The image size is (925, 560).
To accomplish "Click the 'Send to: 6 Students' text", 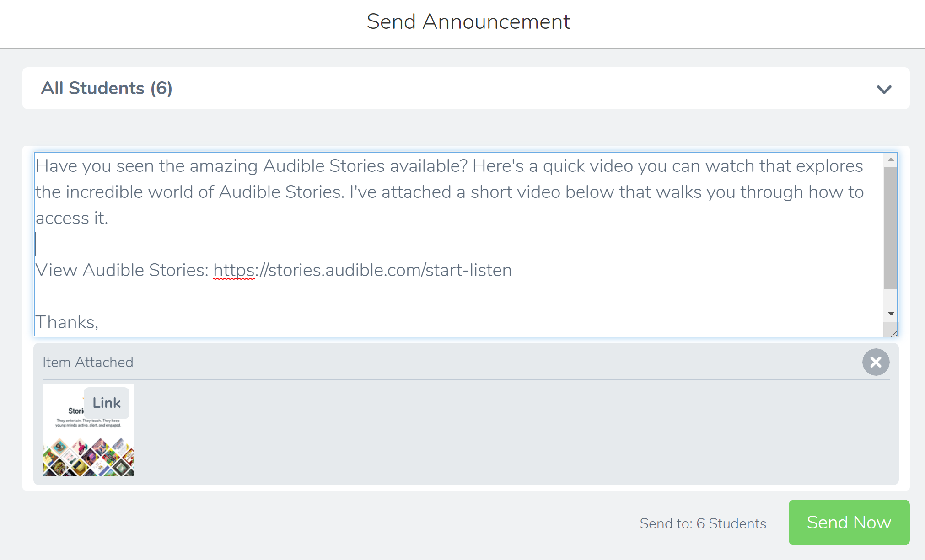I will (703, 523).
